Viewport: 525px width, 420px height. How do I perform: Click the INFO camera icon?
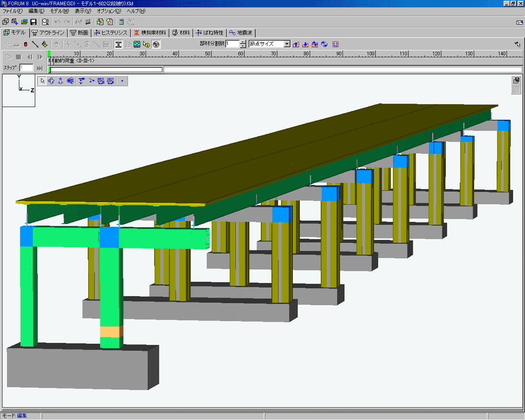100,81
